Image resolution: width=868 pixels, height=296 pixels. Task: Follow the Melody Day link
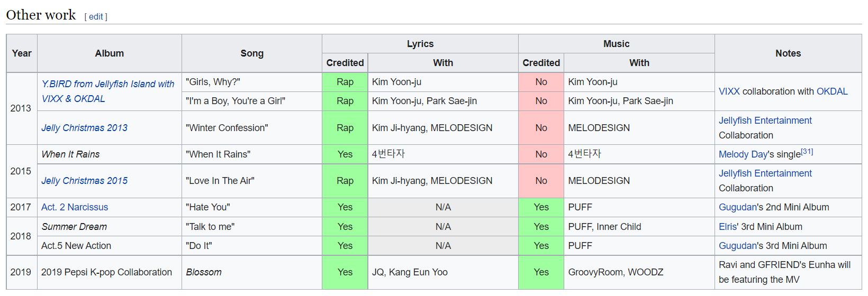point(743,154)
